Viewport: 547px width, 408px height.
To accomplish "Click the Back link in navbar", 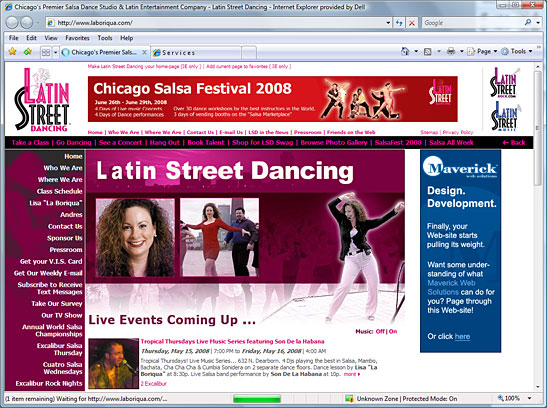I will point(514,142).
